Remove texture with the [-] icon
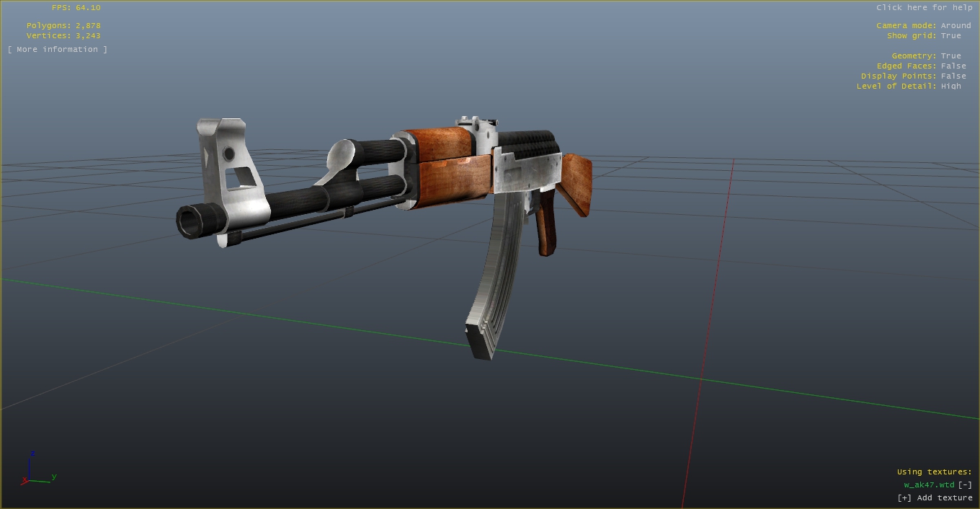 point(965,485)
